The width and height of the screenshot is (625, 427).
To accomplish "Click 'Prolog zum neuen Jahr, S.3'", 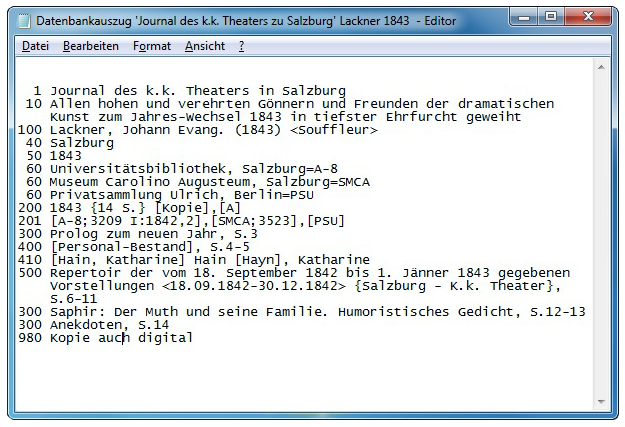I will click(x=154, y=234).
